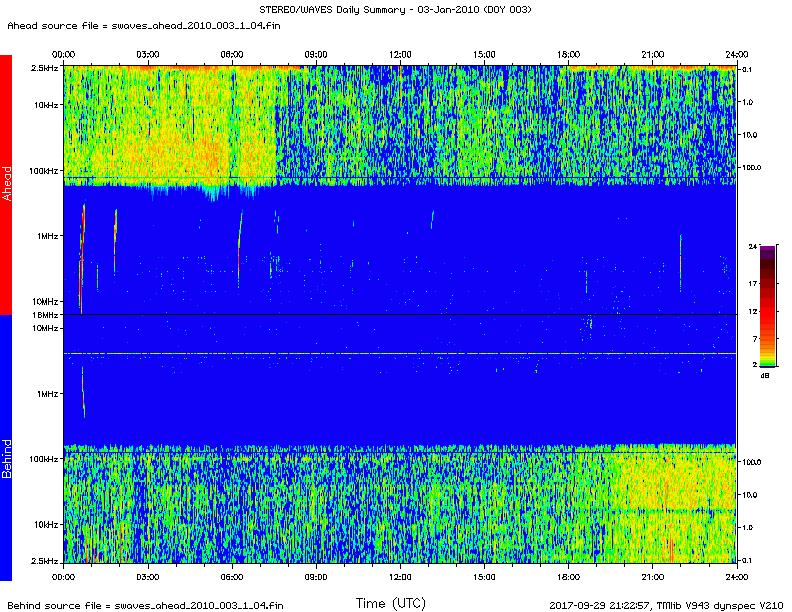Click the dB color scale bar

[767, 305]
